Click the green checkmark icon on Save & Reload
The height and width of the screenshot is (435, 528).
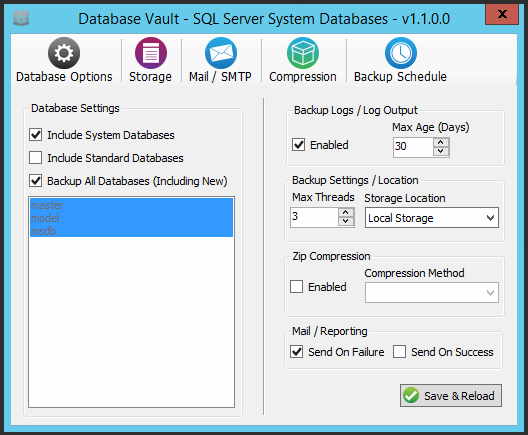coord(411,395)
